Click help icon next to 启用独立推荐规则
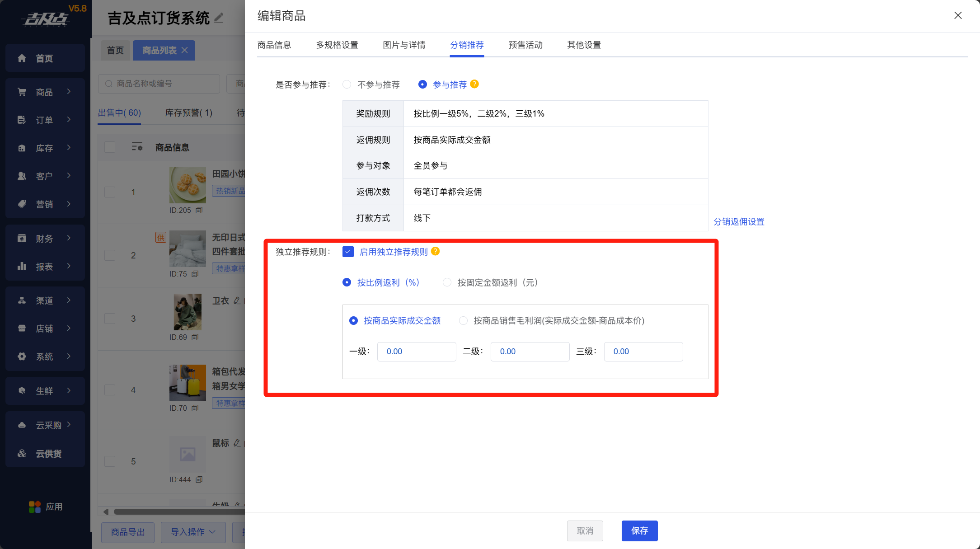The height and width of the screenshot is (549, 980). pyautogui.click(x=436, y=251)
